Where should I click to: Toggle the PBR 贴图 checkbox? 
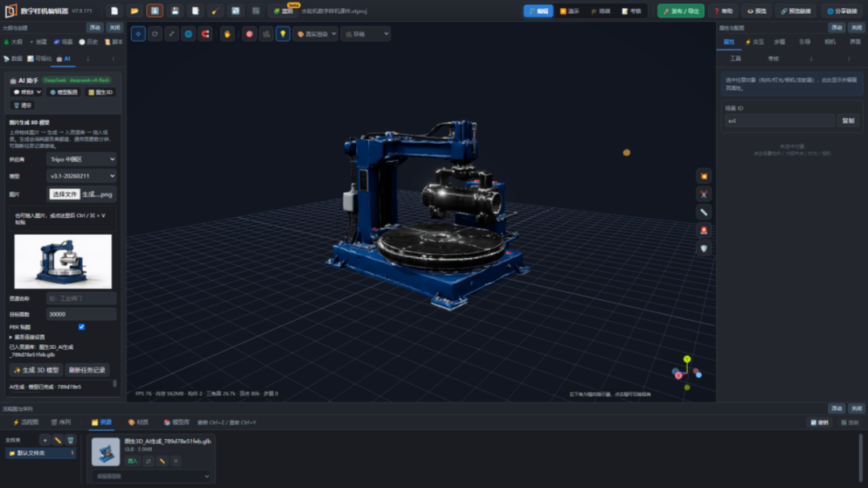(x=81, y=327)
